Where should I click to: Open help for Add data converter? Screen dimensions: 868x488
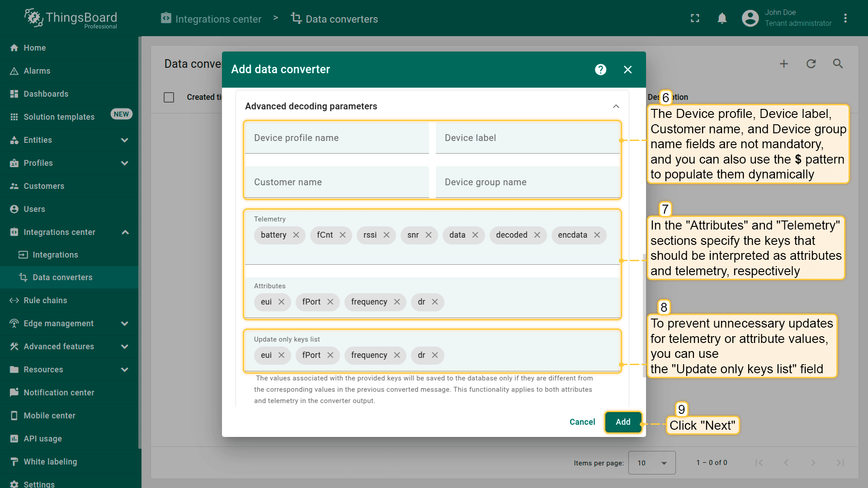point(600,70)
